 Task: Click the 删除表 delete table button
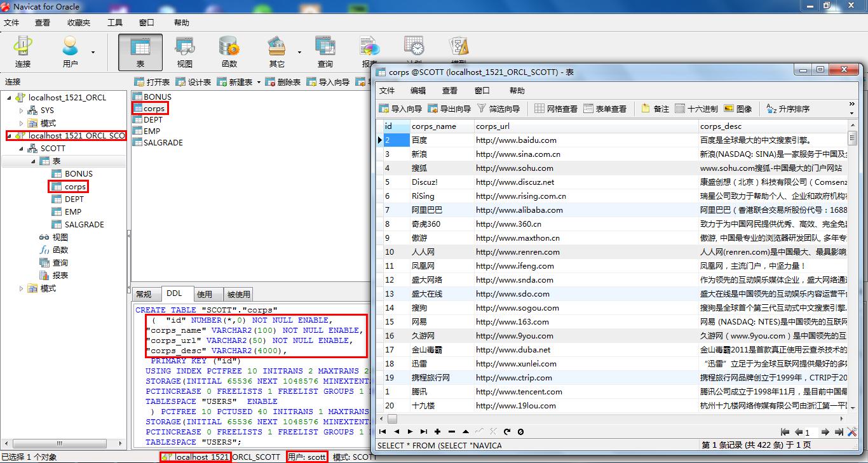[x=283, y=82]
